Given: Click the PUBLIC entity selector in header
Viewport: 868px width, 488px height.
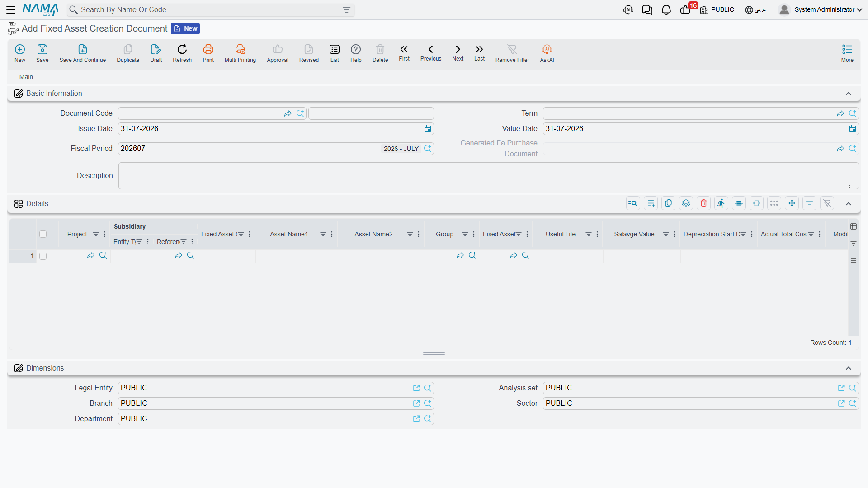Looking at the screenshot, I should pyautogui.click(x=717, y=10).
